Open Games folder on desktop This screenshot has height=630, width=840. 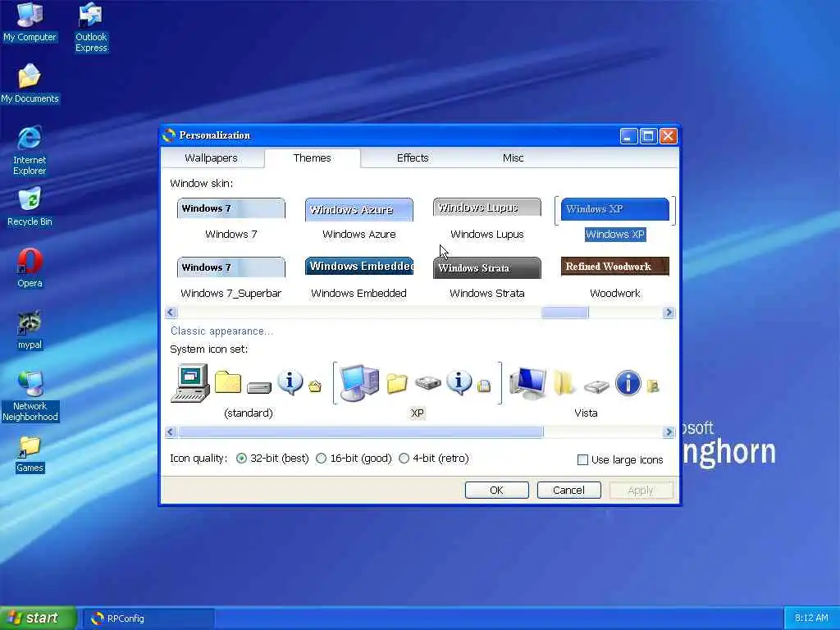(30, 454)
